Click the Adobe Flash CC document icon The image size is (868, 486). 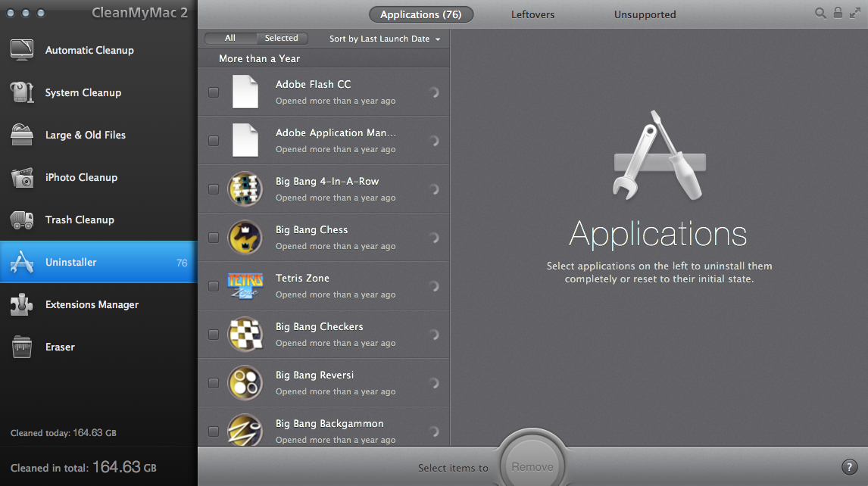pyautogui.click(x=245, y=92)
